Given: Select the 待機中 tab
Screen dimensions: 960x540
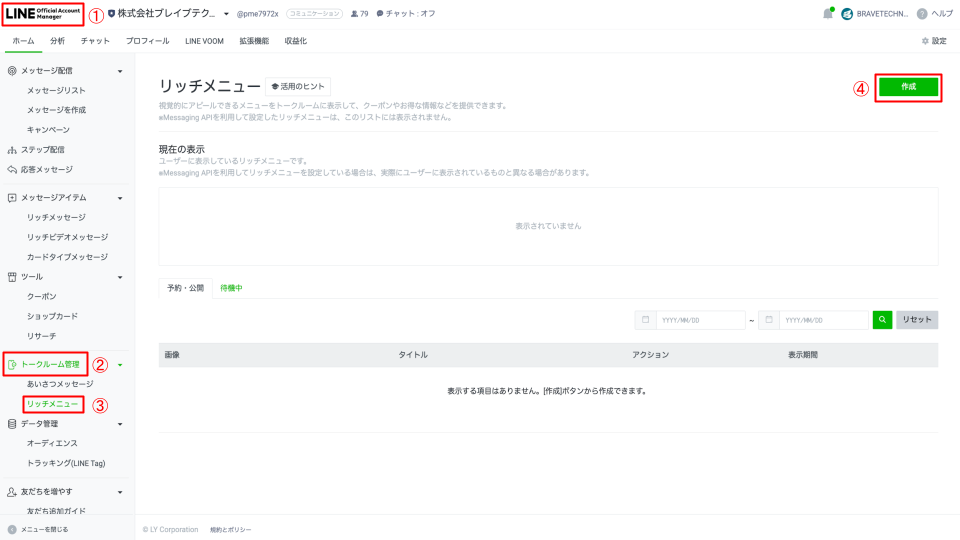Looking at the screenshot, I should point(231,288).
